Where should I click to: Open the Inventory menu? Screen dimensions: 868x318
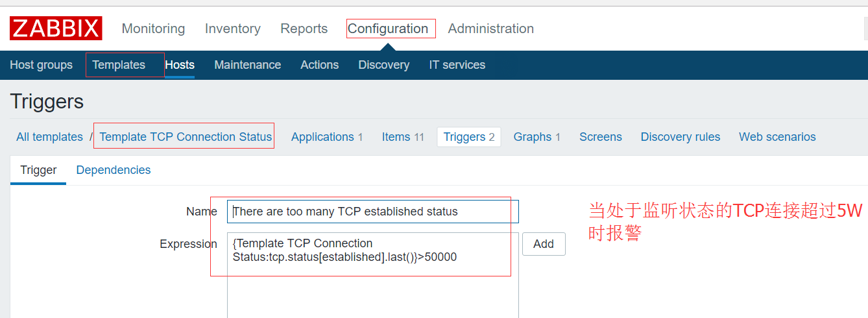(x=232, y=29)
